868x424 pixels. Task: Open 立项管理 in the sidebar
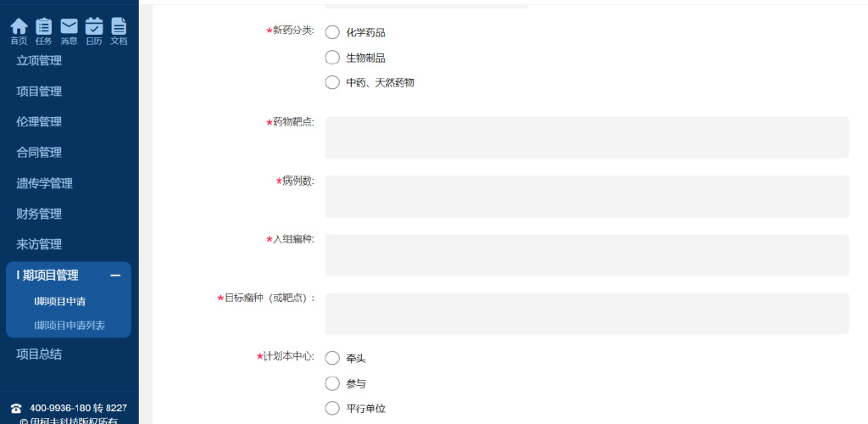(x=39, y=60)
